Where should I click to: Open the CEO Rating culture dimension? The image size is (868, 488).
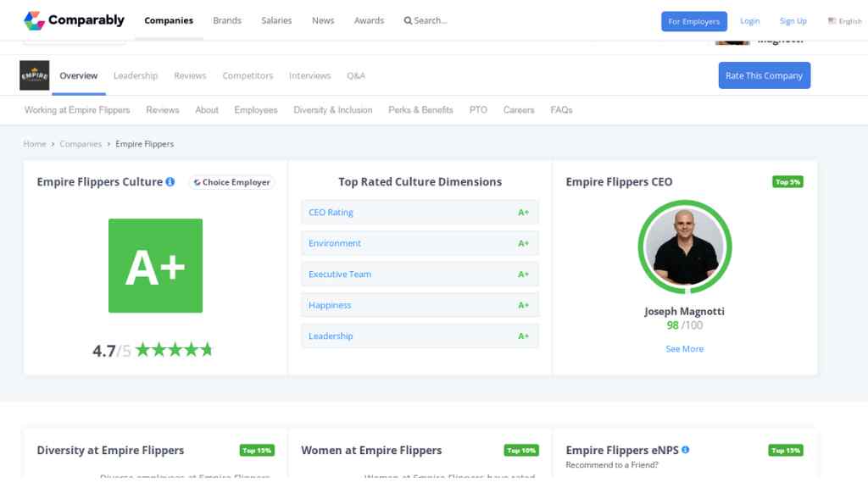click(x=420, y=213)
